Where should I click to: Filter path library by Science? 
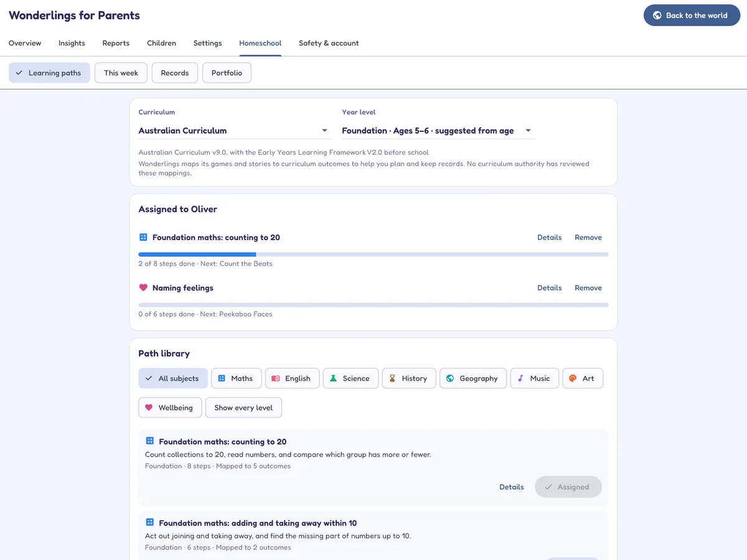pos(350,378)
